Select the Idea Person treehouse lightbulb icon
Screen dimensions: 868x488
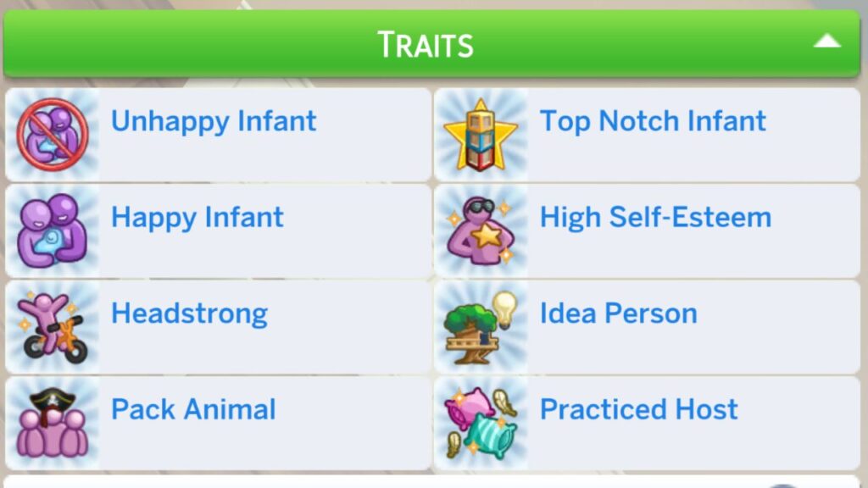pyautogui.click(x=481, y=326)
